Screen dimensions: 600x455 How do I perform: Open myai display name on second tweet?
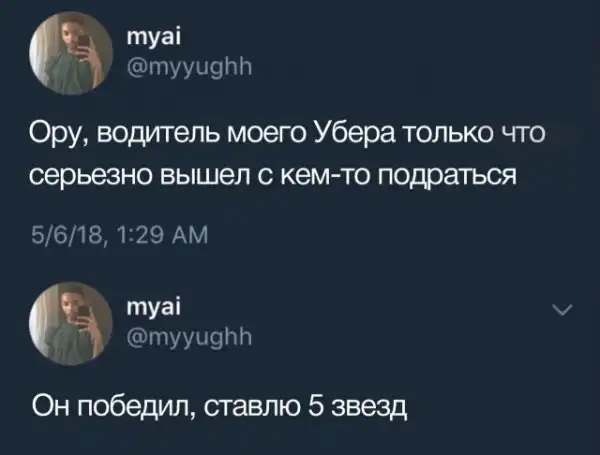154,308
